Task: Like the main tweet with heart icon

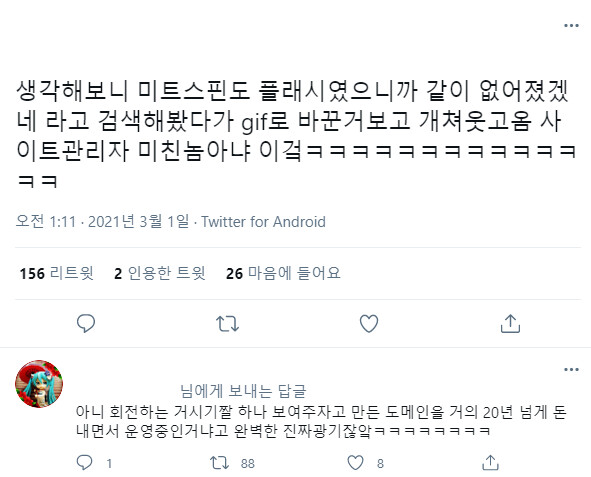Action: pos(369,324)
